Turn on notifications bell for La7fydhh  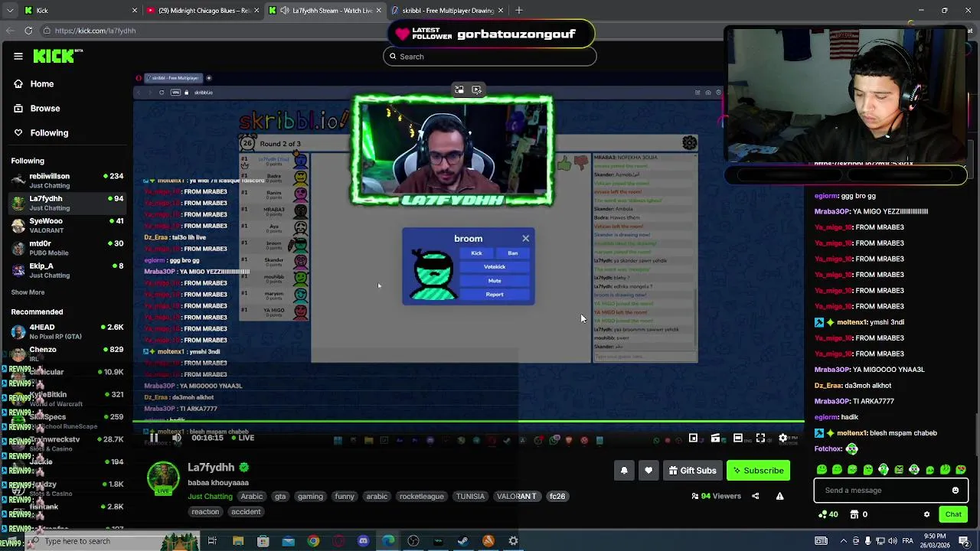point(624,471)
